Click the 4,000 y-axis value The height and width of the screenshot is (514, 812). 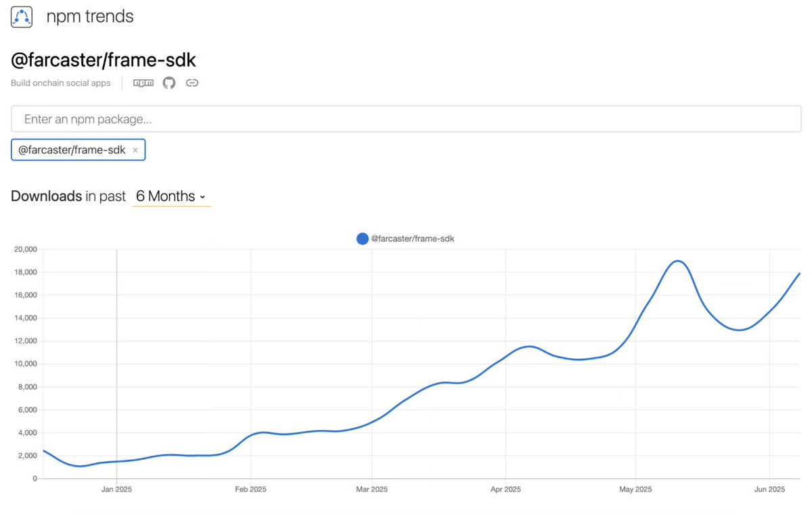(26, 433)
